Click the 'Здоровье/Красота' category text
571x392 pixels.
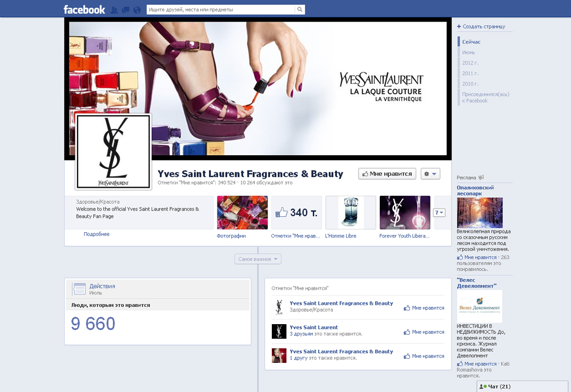click(98, 201)
